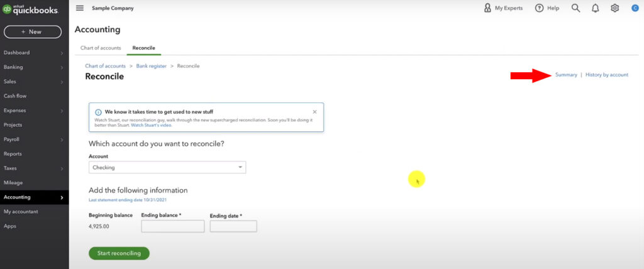Click the info icon in banner
The width and height of the screenshot is (644, 269).
(x=98, y=112)
